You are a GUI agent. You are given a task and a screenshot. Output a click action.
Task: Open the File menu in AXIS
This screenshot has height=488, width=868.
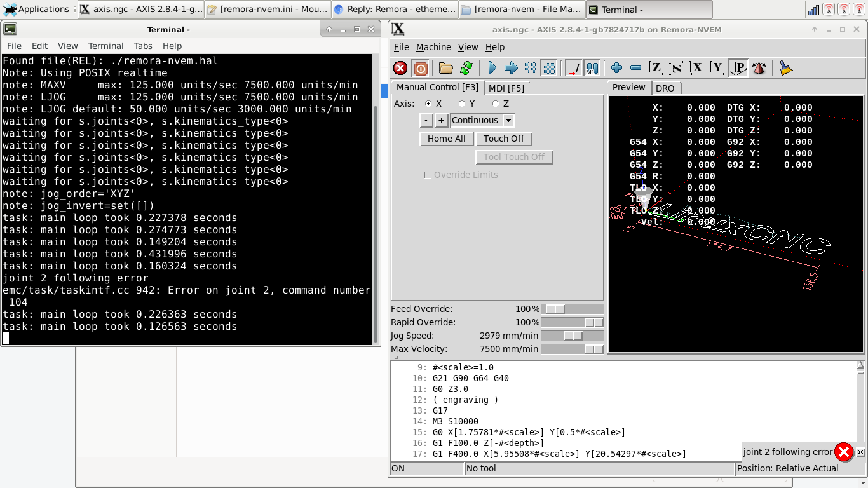click(402, 47)
